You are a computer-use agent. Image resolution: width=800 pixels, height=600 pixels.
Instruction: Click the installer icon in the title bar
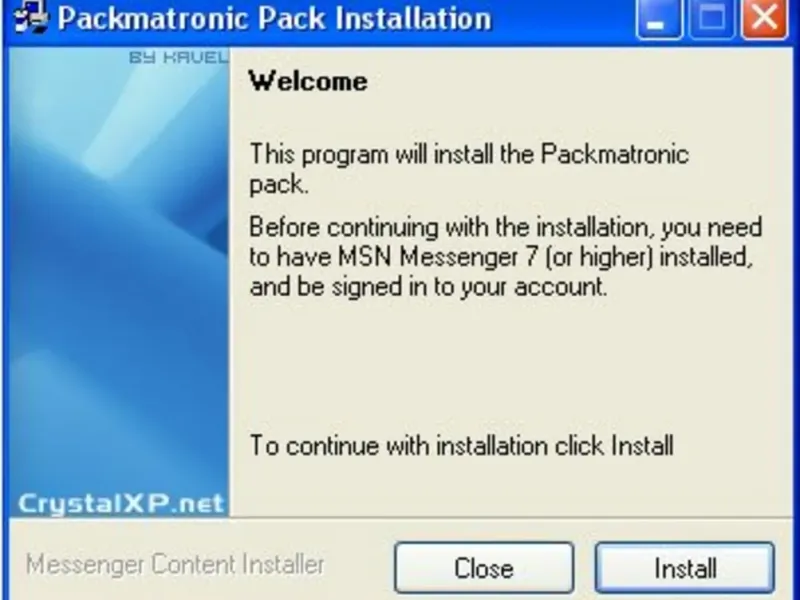click(x=31, y=17)
